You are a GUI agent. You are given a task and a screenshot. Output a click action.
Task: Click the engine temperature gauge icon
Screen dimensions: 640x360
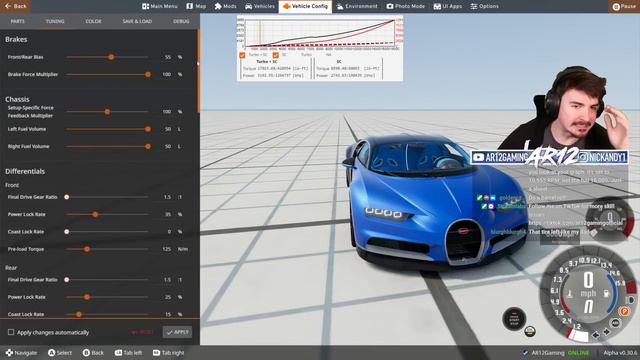pos(570,293)
